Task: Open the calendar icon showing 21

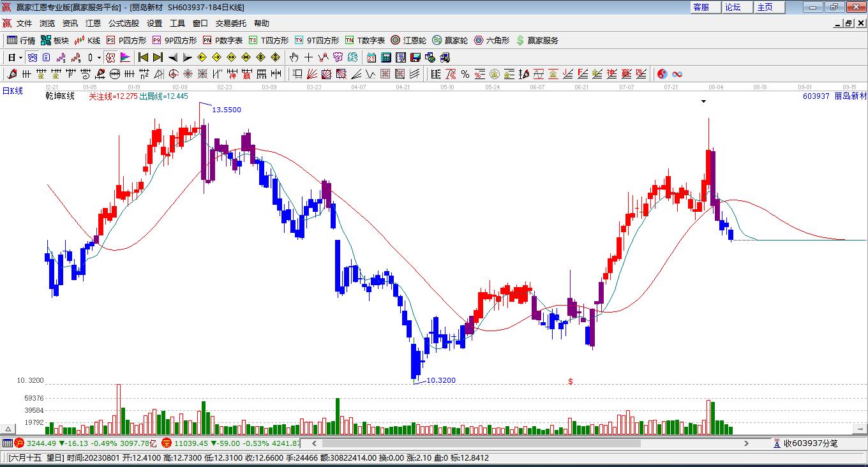Action: click(x=371, y=57)
